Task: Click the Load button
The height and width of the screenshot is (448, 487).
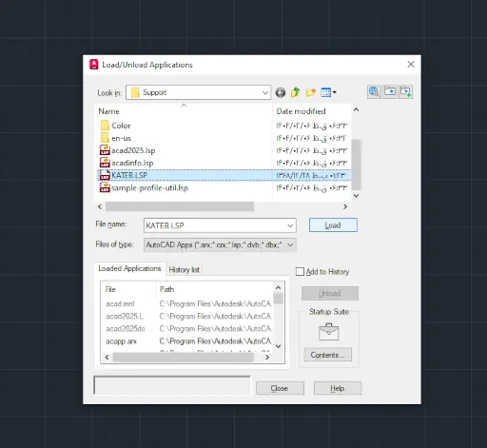Action: 333,225
